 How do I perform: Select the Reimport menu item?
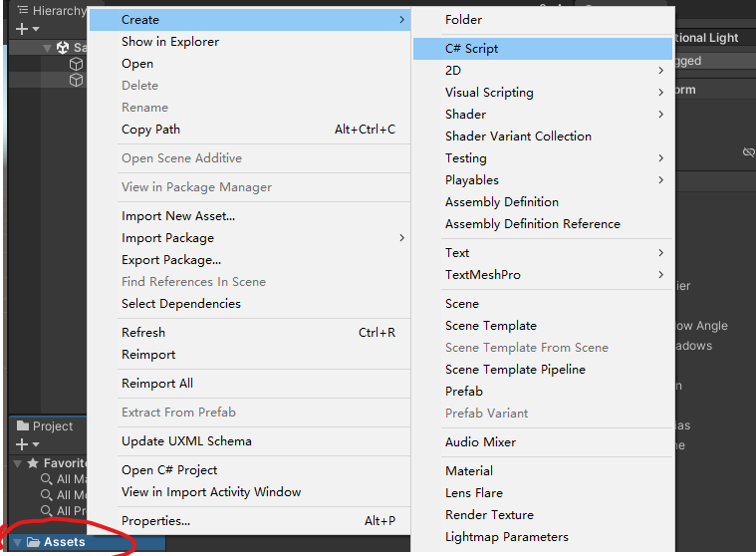coord(250,355)
